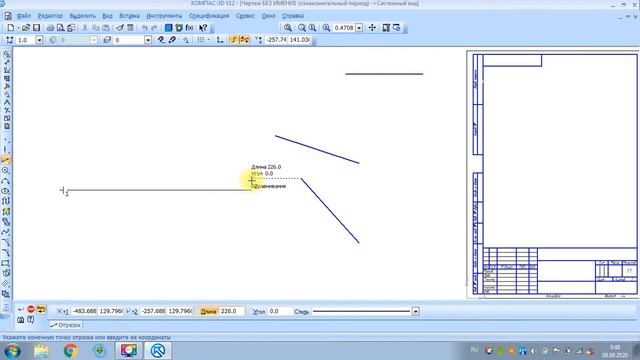Open the New document dropdown arrow
Image resolution: width=640 pixels, height=360 pixels.
[18, 28]
